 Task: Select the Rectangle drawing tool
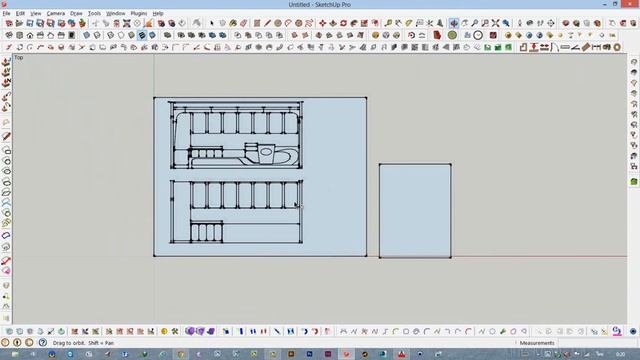click(x=257, y=23)
